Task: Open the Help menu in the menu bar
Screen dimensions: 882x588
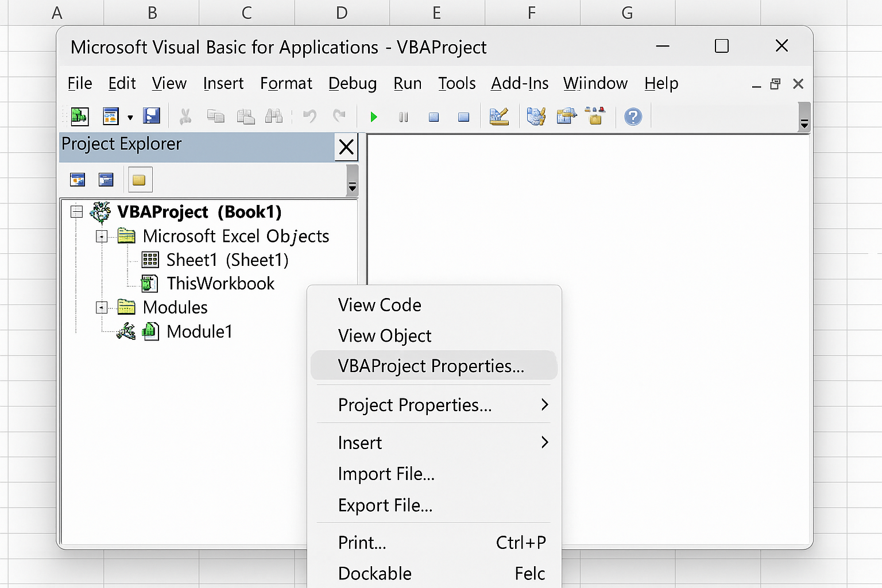Action: [661, 84]
